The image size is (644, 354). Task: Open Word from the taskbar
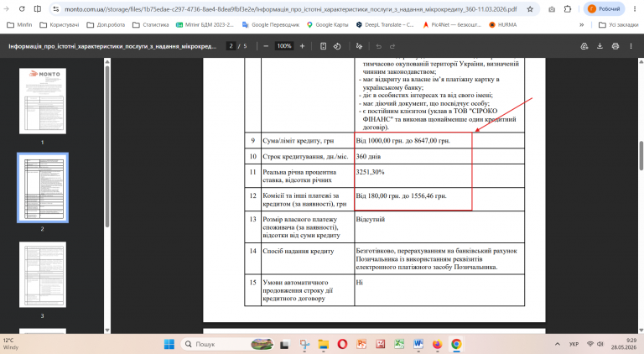click(418, 344)
